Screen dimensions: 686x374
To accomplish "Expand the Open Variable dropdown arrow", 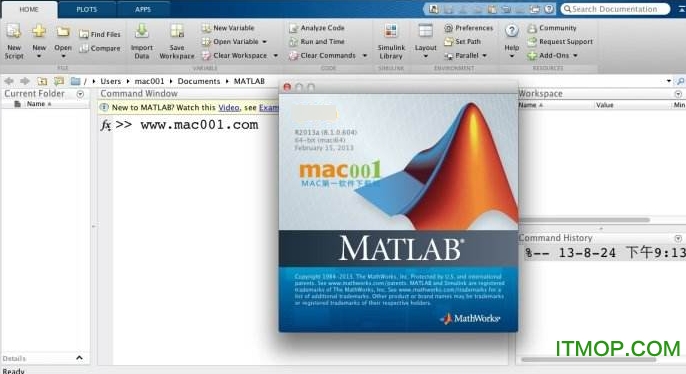I will pyautogui.click(x=264, y=42).
